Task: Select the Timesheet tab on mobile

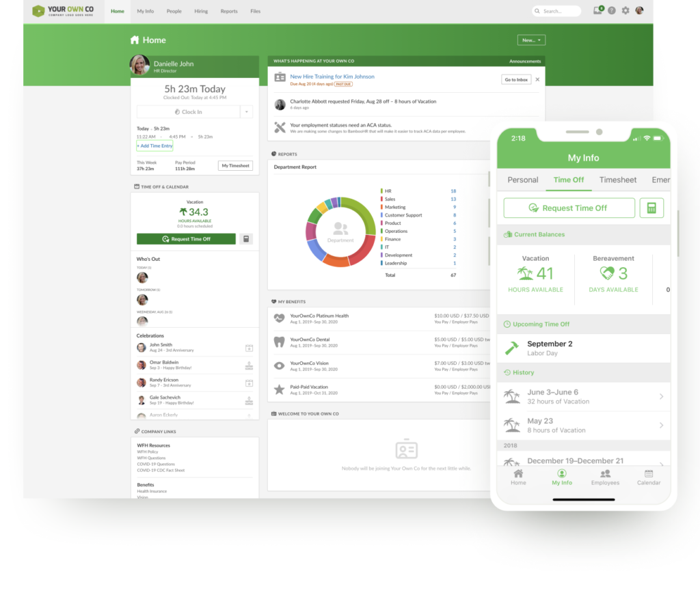Action: click(617, 180)
